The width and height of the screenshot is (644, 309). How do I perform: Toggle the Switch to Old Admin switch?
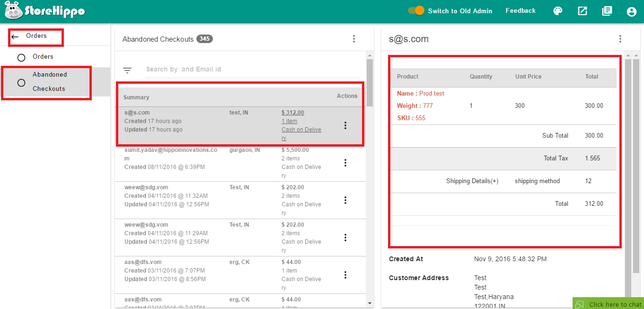[416, 10]
